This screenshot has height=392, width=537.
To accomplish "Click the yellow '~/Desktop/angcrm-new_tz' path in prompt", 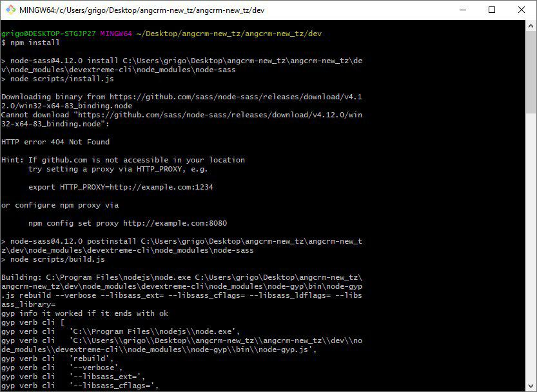I will coord(229,34).
